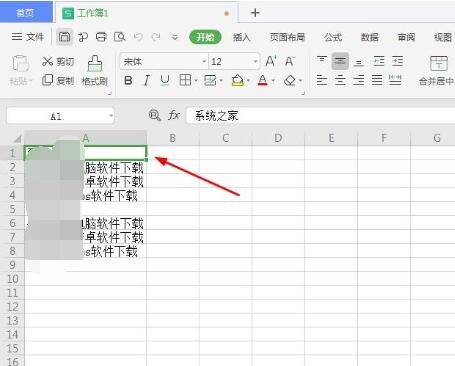Click the 格式刷 format painter
Image resolution: width=455 pixels, height=366 pixels.
pos(95,70)
